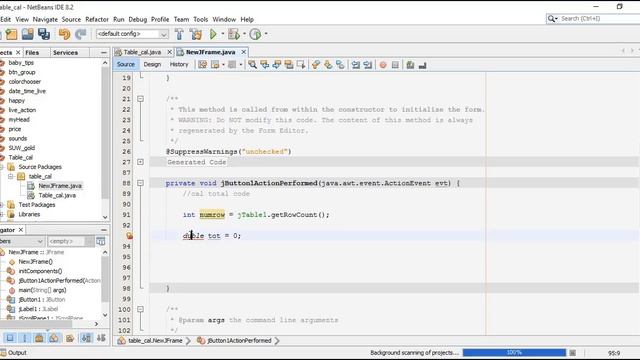Open the Output window button

(x=13, y=353)
